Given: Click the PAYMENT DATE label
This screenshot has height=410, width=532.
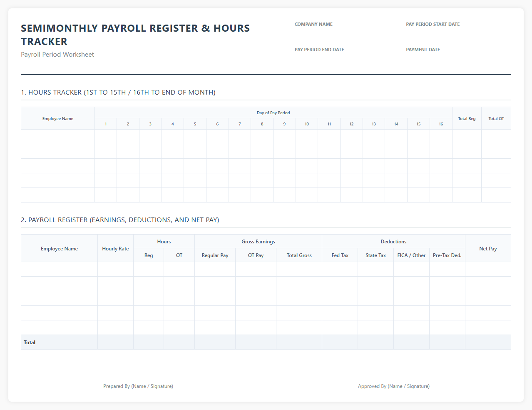Looking at the screenshot, I should coord(423,50).
